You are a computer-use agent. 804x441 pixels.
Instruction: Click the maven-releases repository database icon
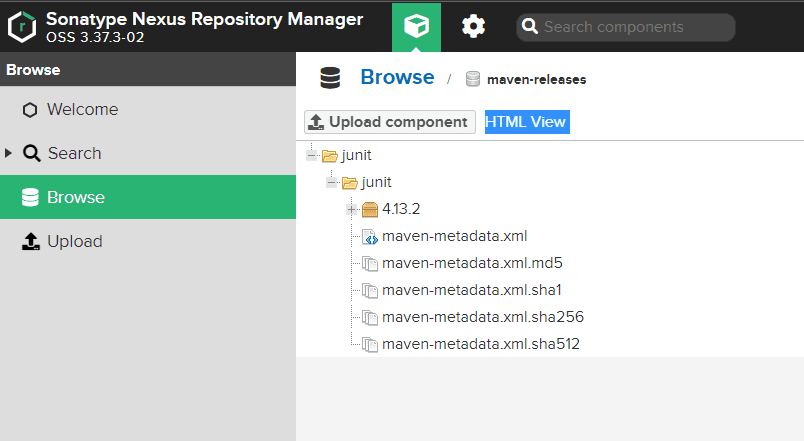(x=473, y=79)
